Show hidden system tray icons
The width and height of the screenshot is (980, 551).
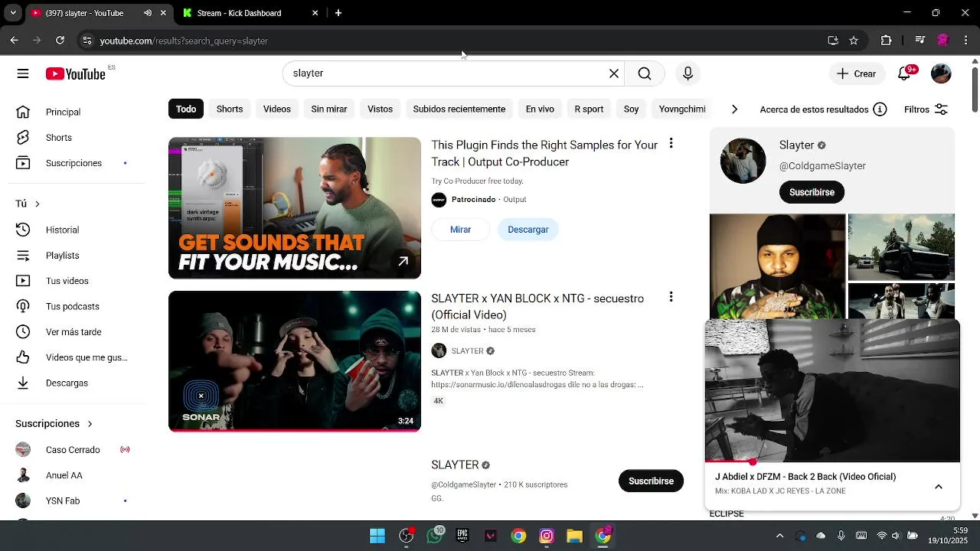pos(779,536)
